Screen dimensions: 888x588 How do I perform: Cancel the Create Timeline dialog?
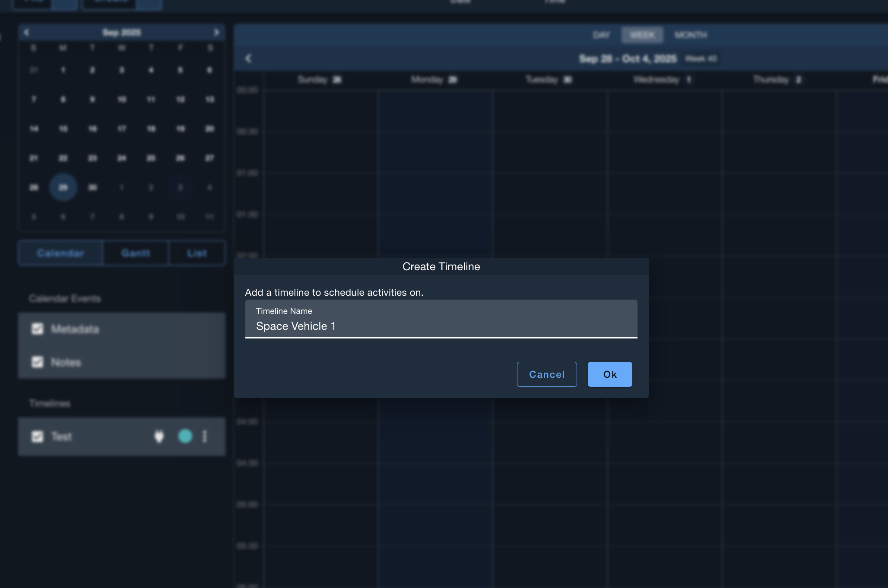point(546,374)
